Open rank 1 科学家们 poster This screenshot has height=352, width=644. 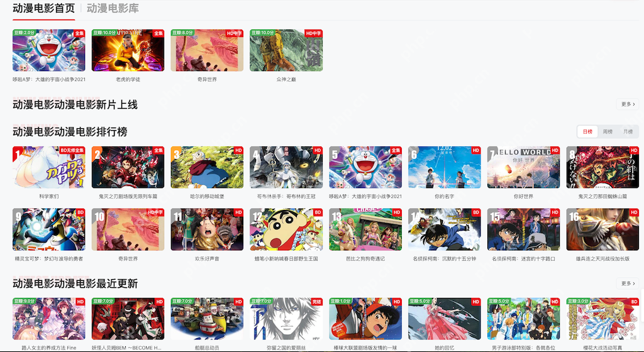pyautogui.click(x=49, y=167)
